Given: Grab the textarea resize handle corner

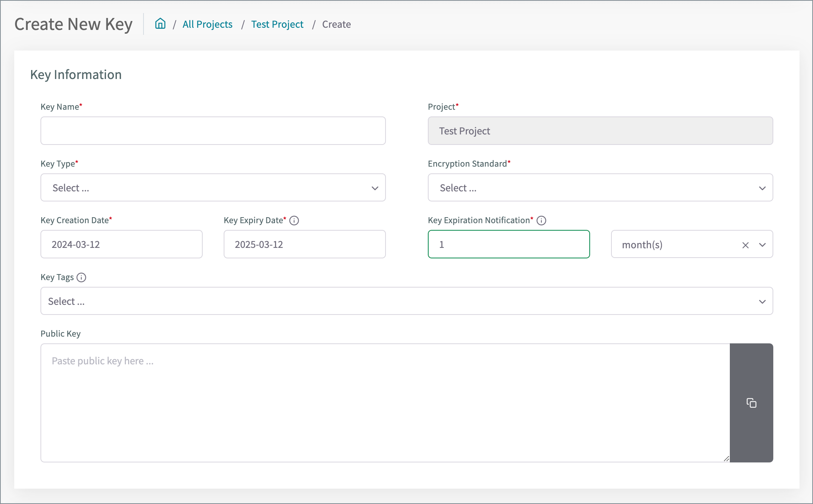Looking at the screenshot, I should (x=726, y=459).
